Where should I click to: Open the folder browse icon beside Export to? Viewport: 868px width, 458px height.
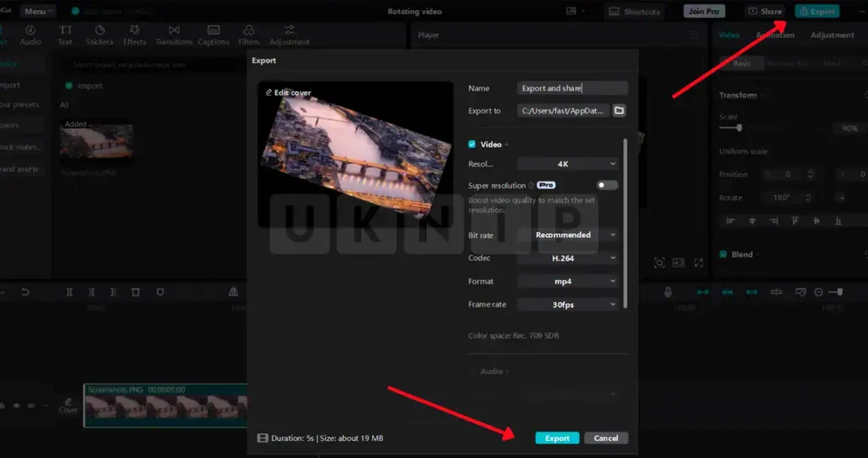(619, 111)
